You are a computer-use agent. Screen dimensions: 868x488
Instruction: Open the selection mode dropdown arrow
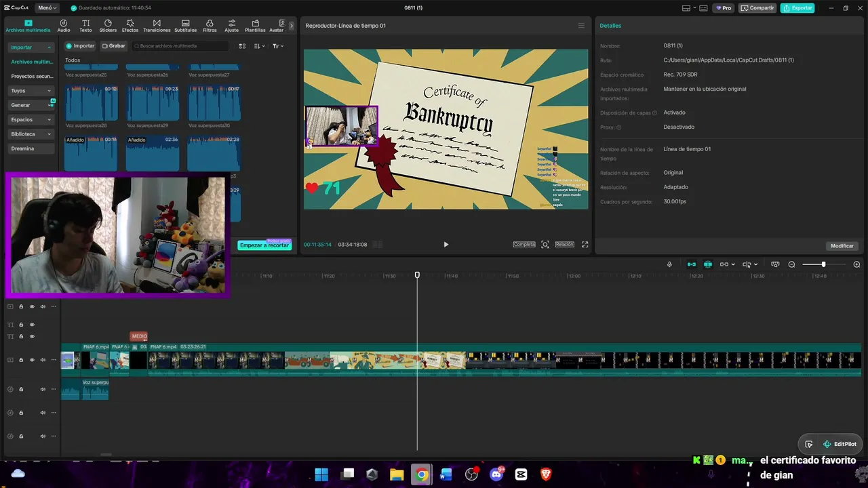755,264
